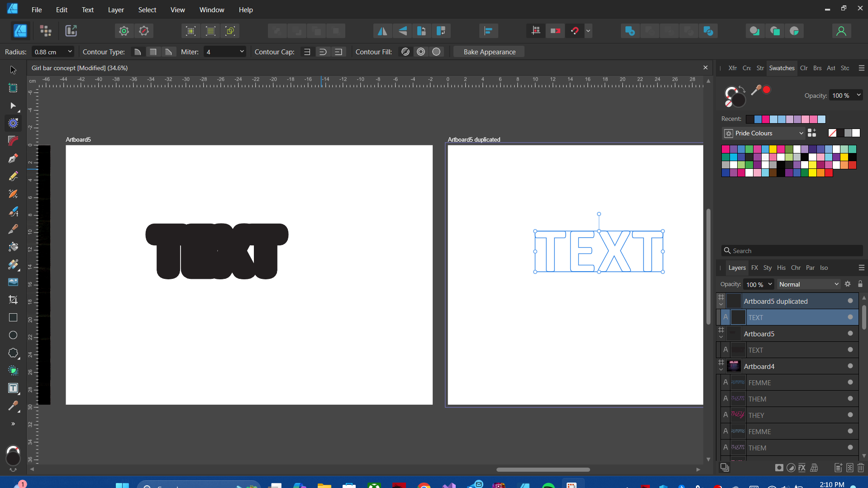Select the Rectangle shape tool
868x488 pixels.
point(13,318)
